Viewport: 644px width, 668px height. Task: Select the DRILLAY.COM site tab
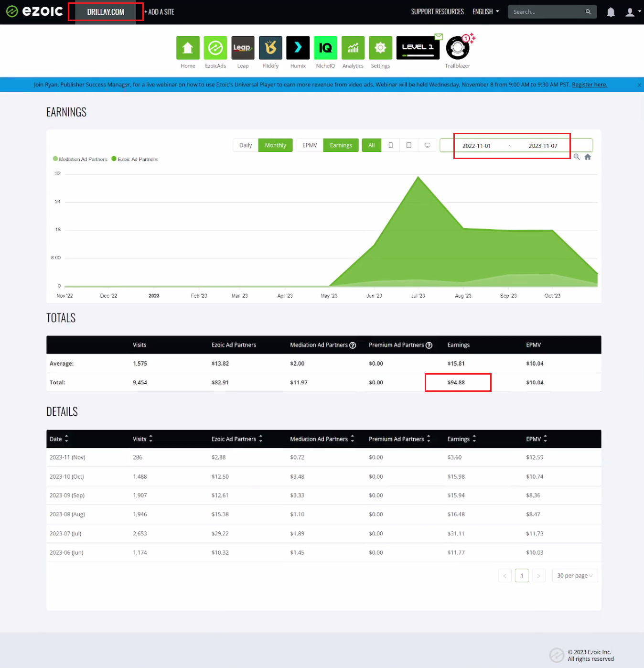pyautogui.click(x=106, y=12)
